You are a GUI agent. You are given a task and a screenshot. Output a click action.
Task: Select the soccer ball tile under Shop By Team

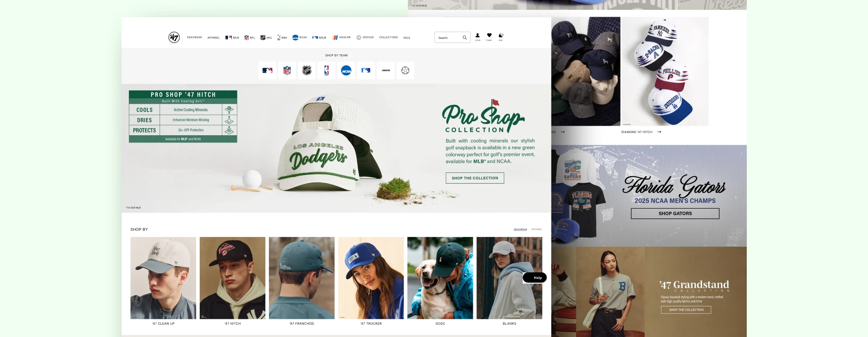tap(405, 71)
